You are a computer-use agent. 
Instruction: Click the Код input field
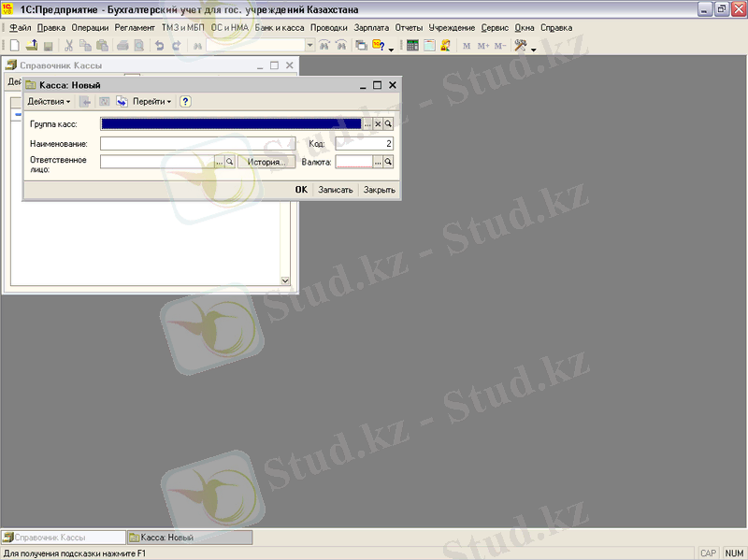coord(364,144)
